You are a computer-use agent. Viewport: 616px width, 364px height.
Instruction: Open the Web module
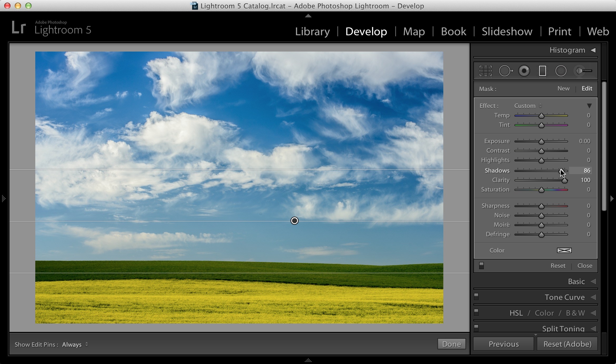click(598, 31)
